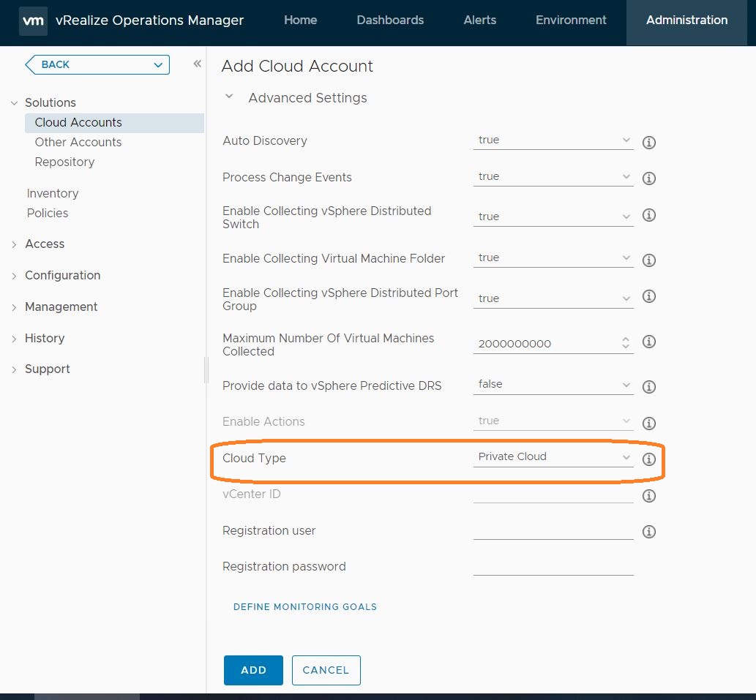The width and height of the screenshot is (756, 700).
Task: Show info for Maximum Number Of Virtual Machines
Action: [648, 342]
